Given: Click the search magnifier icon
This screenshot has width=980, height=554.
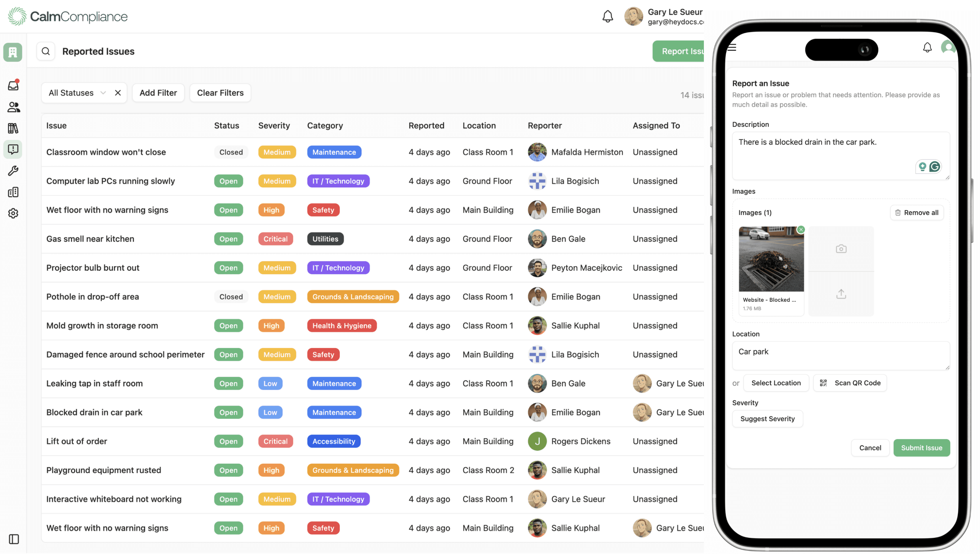Looking at the screenshot, I should click(46, 51).
